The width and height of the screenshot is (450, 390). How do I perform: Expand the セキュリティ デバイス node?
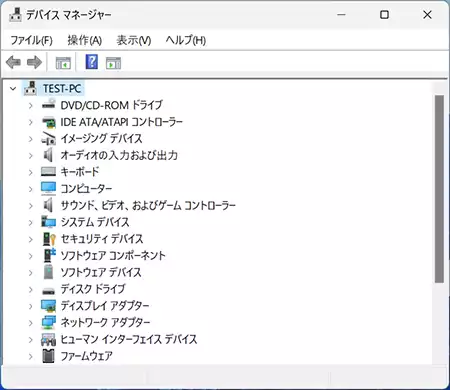(x=31, y=239)
